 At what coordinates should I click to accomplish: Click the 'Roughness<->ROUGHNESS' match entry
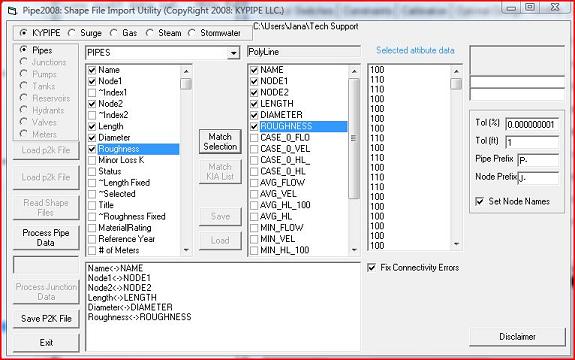[139, 317]
